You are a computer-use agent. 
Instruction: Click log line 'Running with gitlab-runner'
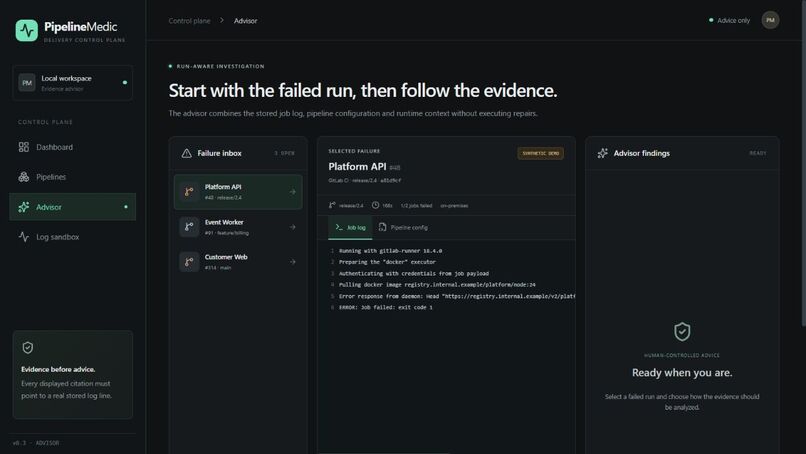tap(391, 251)
